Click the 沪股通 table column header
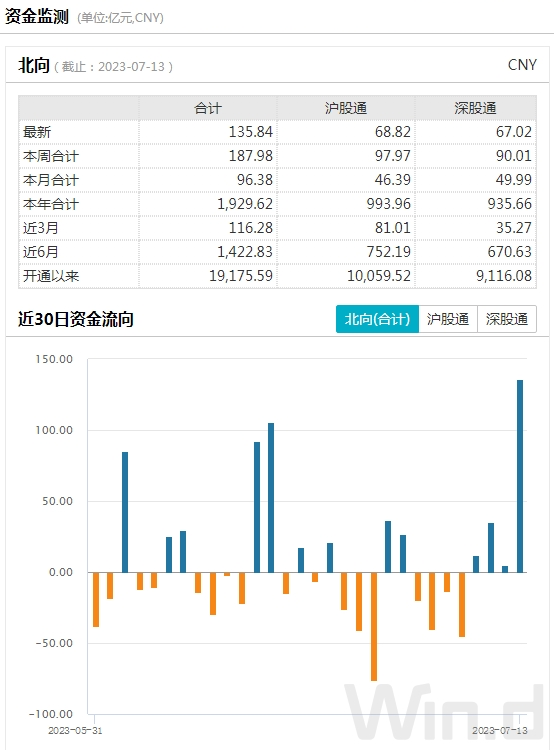 346,108
